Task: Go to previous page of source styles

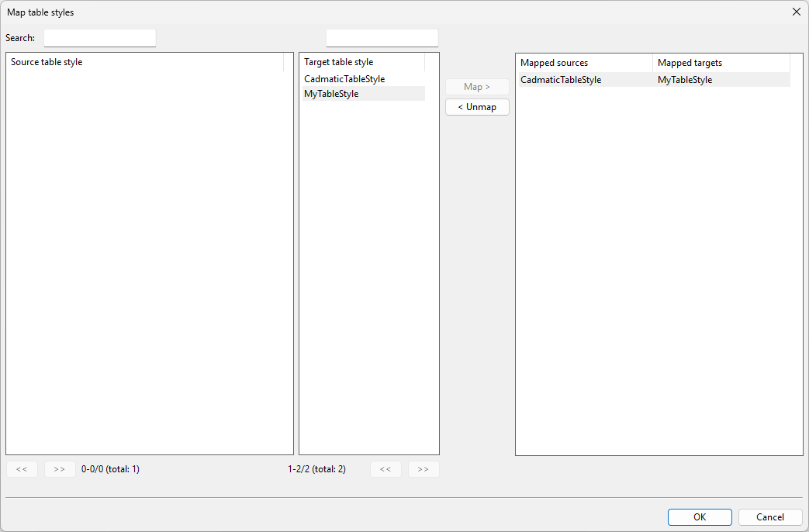Action: 22,469
